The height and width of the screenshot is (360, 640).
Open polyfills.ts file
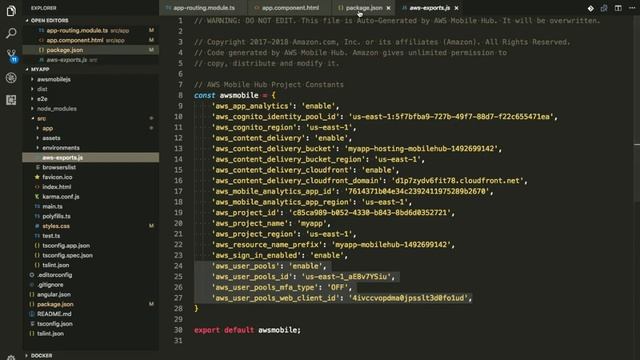[x=91, y=216]
